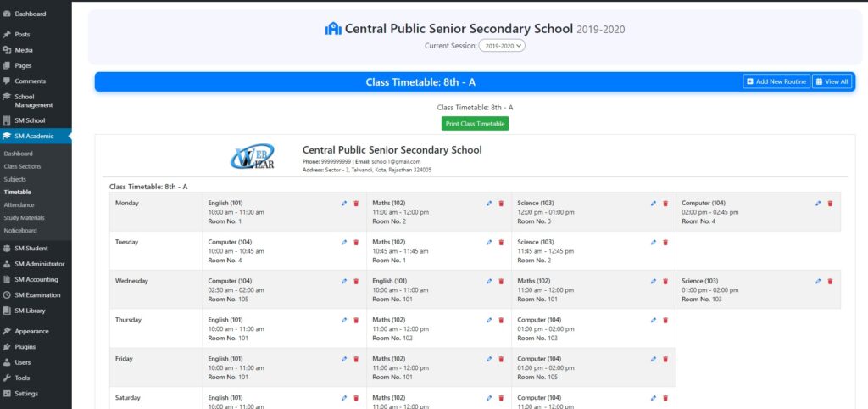The image size is (868, 409).
Task: Open Study Materials submenu item
Action: (x=23, y=217)
